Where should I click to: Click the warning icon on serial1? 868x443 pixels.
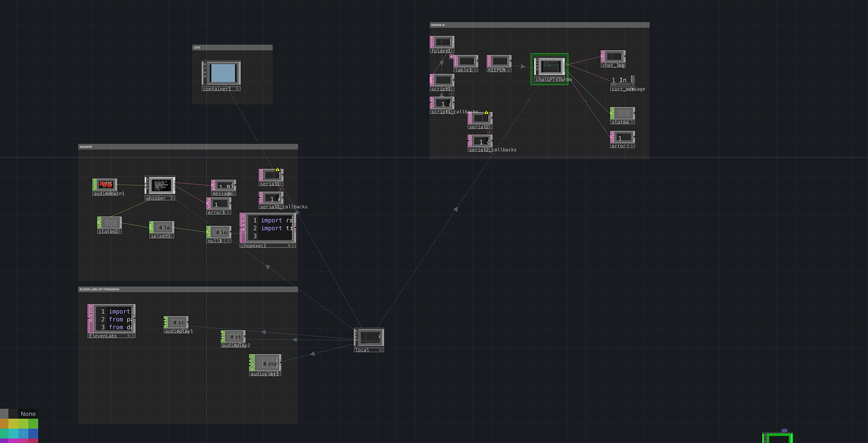pos(278,169)
